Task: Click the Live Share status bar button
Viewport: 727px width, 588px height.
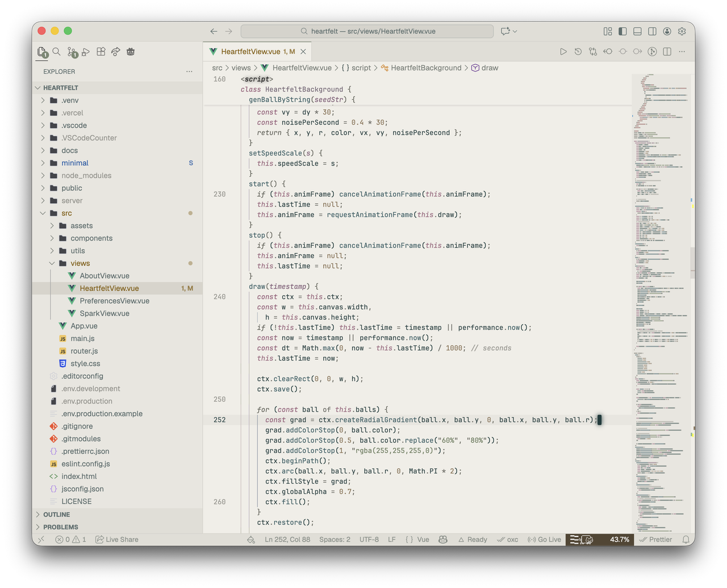Action: 117,539
